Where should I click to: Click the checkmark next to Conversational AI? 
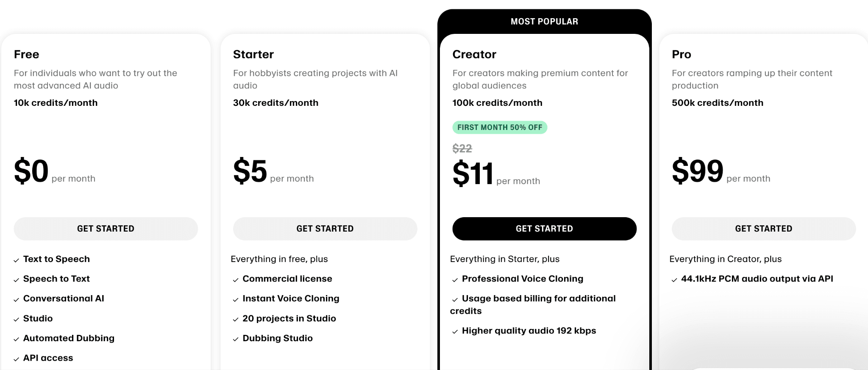17,299
